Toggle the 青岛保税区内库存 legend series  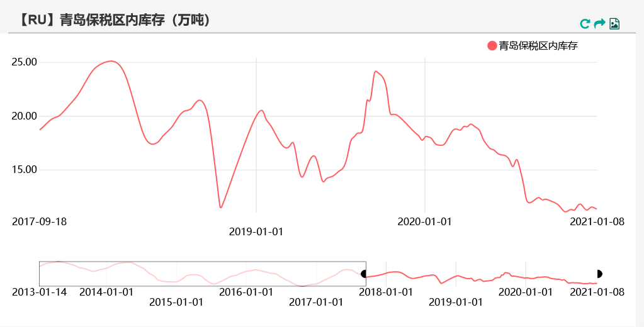pyautogui.click(x=533, y=45)
